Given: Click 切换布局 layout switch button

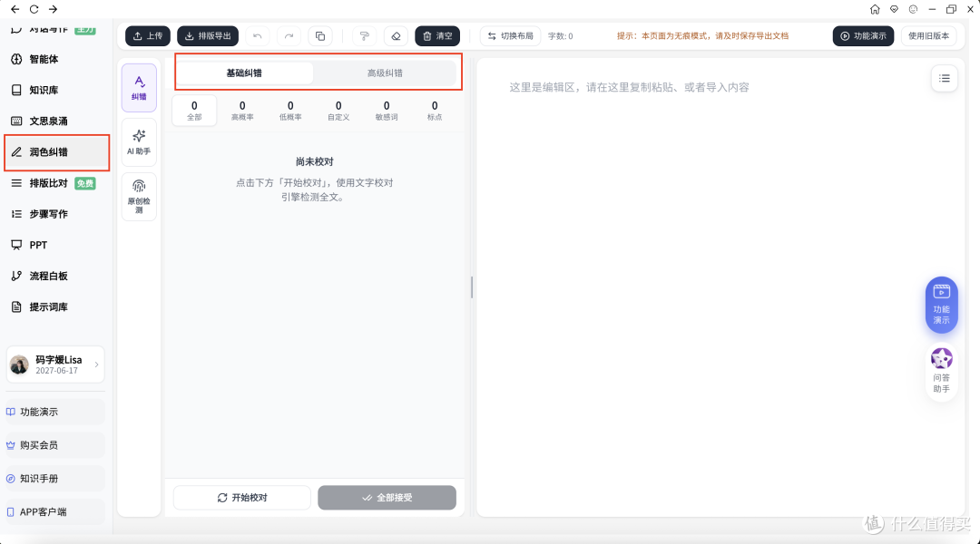Looking at the screenshot, I should tap(511, 36).
